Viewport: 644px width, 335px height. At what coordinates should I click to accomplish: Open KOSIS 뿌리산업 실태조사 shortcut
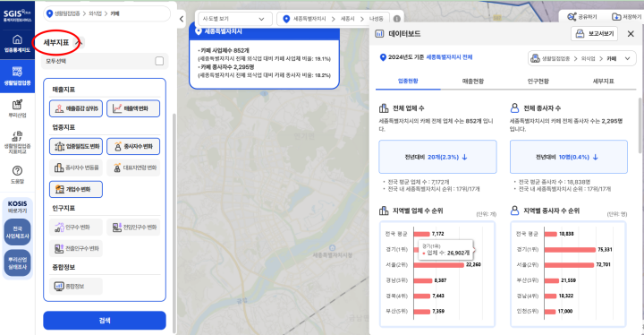click(x=17, y=263)
